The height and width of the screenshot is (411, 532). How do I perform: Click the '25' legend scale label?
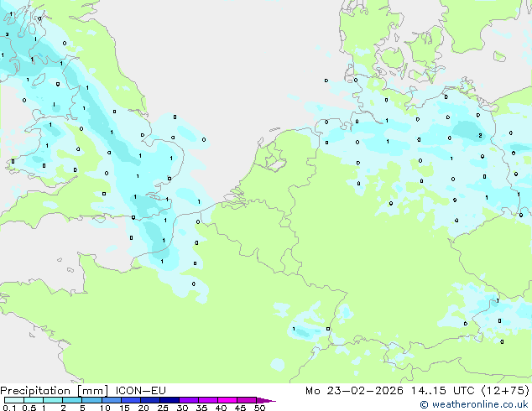[x=163, y=408]
